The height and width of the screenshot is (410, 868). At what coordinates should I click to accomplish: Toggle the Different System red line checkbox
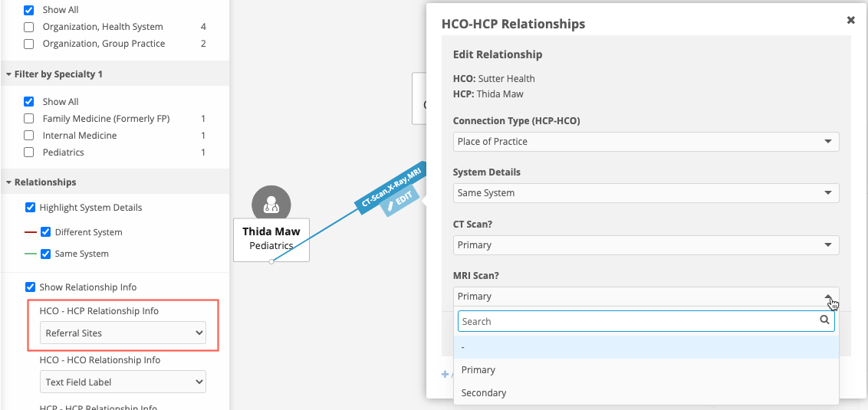(46, 232)
